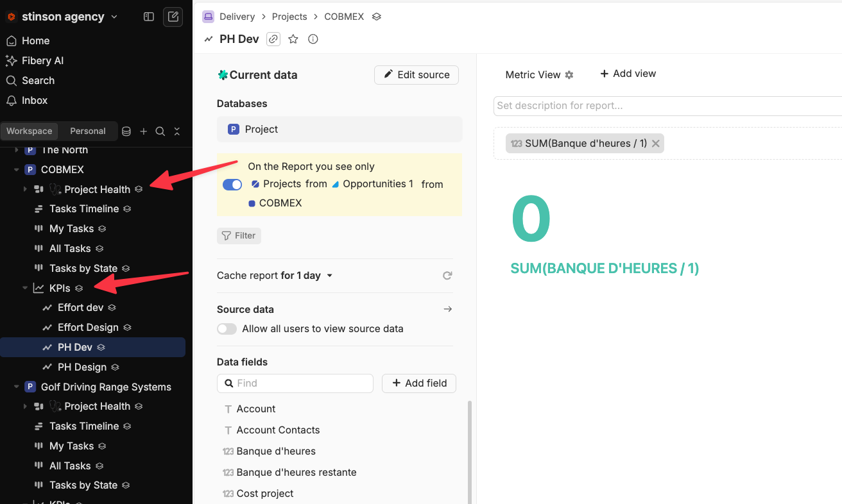Open Inbox notifications

[x=26, y=100]
